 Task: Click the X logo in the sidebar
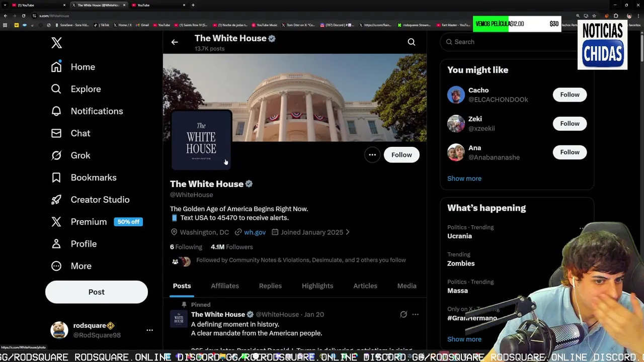(57, 43)
